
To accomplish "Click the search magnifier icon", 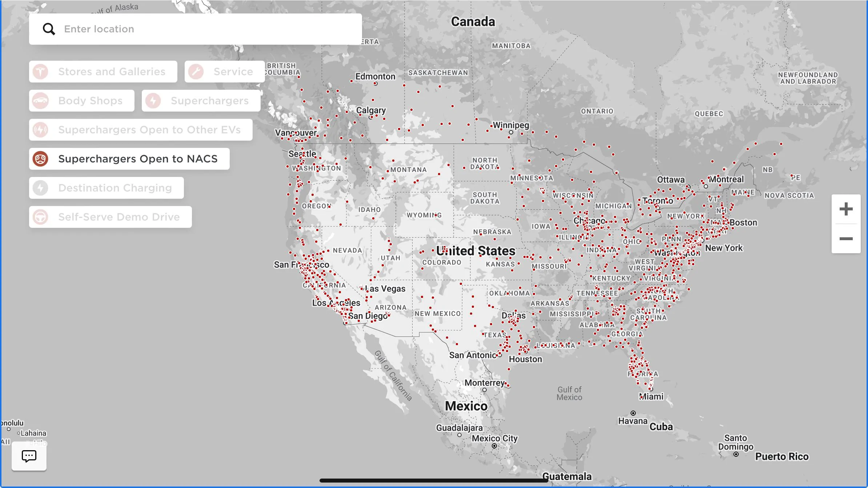I will pyautogui.click(x=49, y=29).
